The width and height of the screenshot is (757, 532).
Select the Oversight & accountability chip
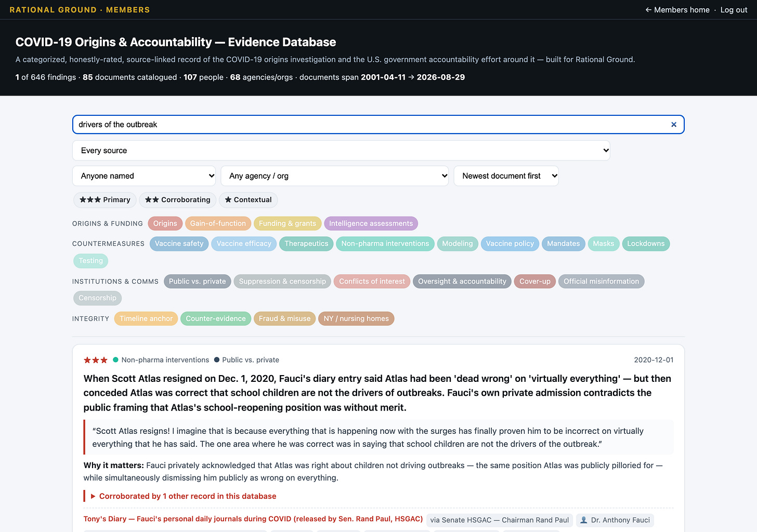(462, 282)
